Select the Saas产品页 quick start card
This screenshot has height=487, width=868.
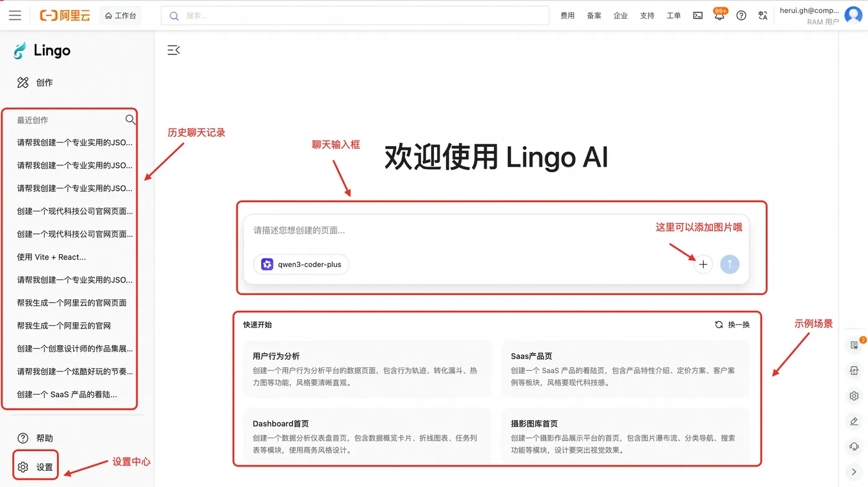tap(626, 369)
